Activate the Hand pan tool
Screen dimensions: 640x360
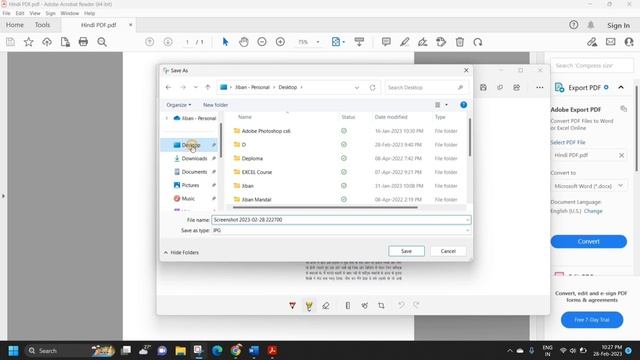click(244, 42)
